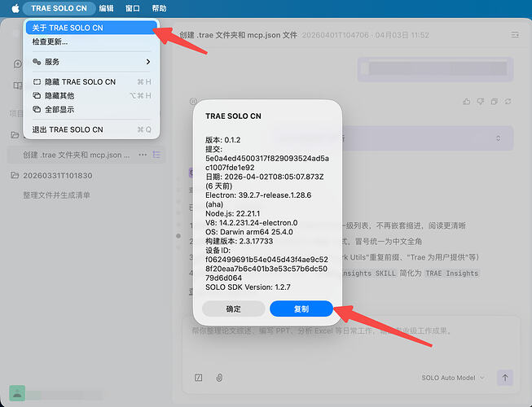Viewport: 532px width, 407px height.
Task: Open the three-dot menu on the 创建 .trae conversation
Action: pyautogui.click(x=143, y=155)
